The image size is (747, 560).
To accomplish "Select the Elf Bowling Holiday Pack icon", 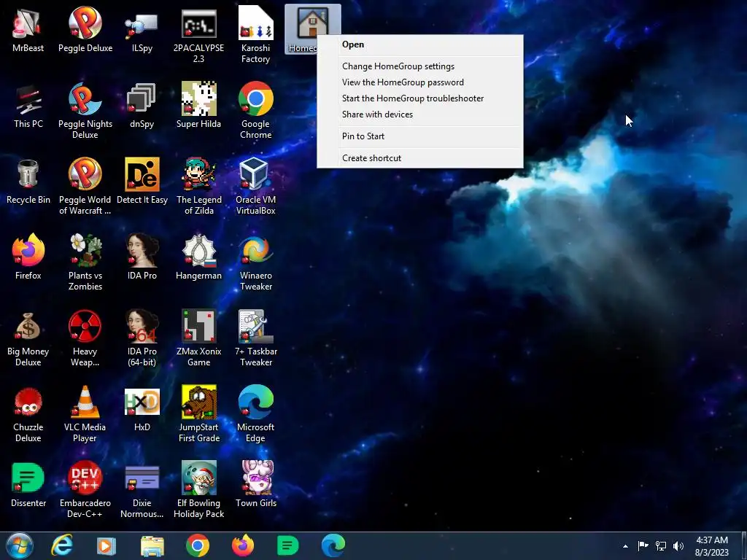I will click(198, 491).
